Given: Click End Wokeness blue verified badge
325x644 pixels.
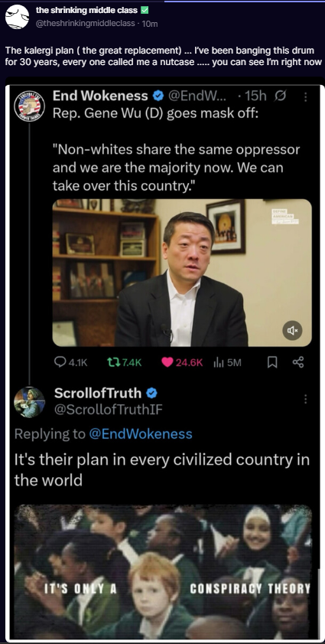Looking at the screenshot, I should click(158, 96).
